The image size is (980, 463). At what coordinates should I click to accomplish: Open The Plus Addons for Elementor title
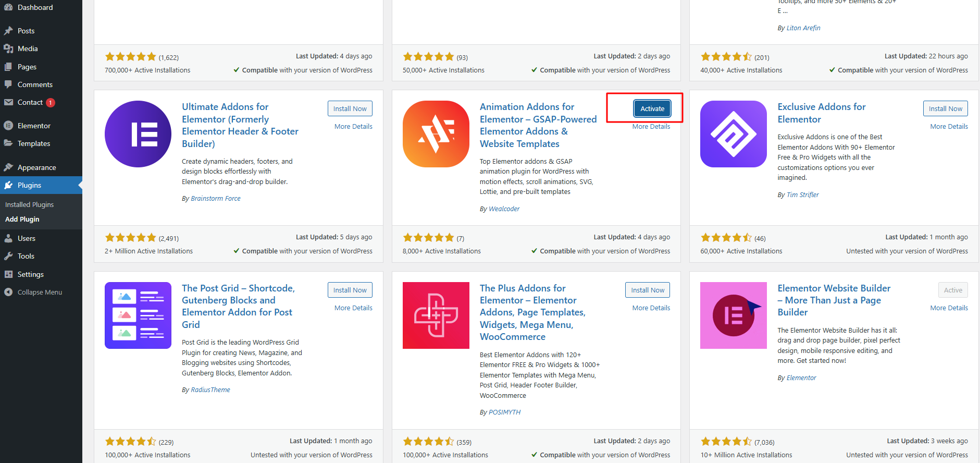coord(532,312)
